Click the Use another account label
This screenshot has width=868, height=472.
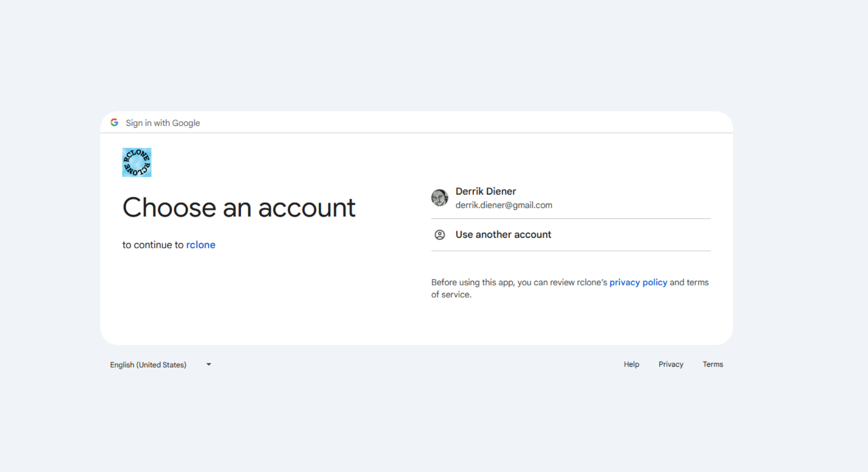[x=503, y=235]
